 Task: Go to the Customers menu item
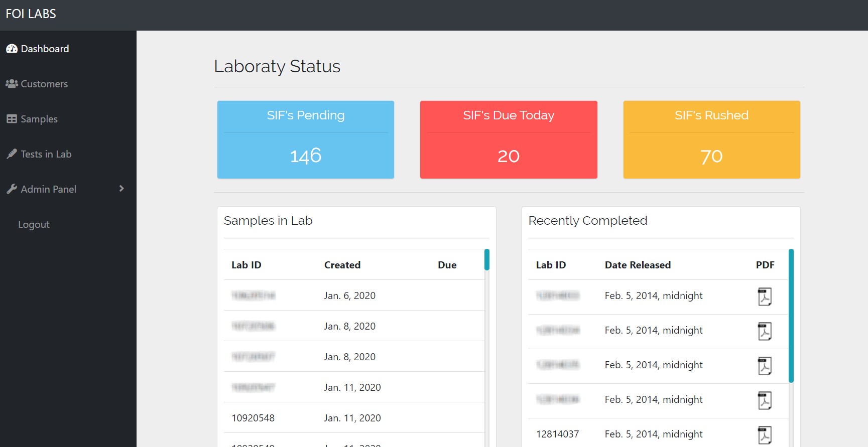pos(44,84)
